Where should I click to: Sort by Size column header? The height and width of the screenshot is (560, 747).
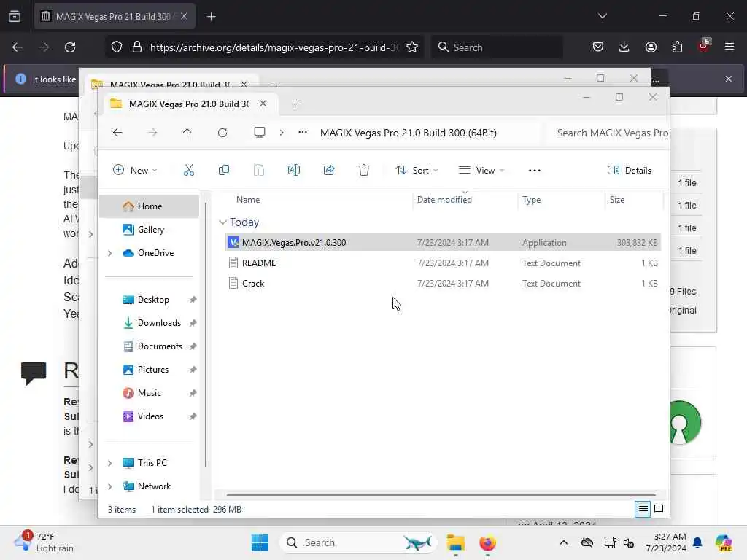coord(617,200)
